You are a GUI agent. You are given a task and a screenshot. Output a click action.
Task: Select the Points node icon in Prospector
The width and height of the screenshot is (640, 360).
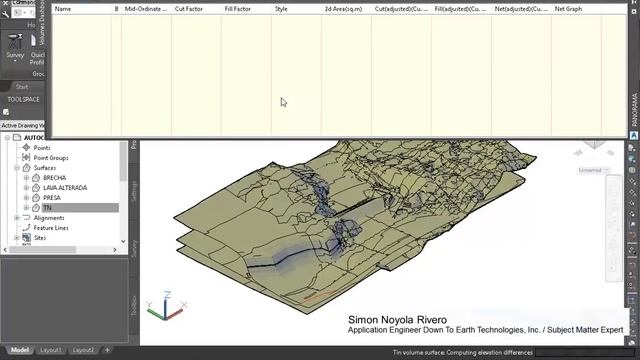27,147
